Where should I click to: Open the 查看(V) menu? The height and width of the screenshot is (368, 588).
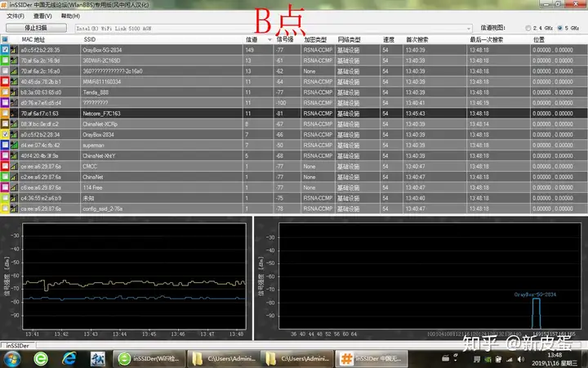[42, 16]
